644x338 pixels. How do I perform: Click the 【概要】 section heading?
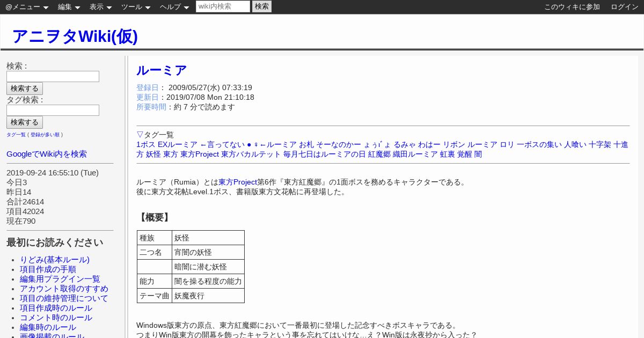(x=154, y=217)
